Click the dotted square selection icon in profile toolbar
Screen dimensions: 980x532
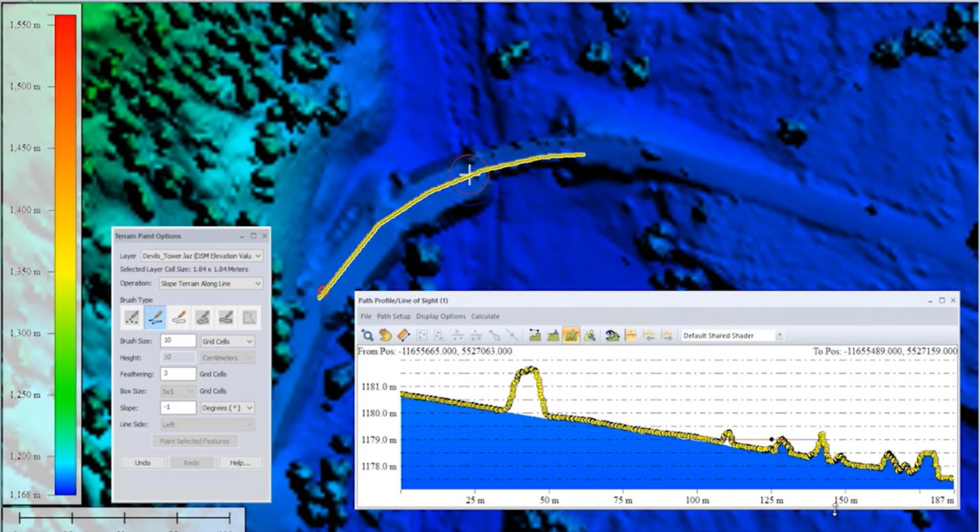(x=422, y=335)
